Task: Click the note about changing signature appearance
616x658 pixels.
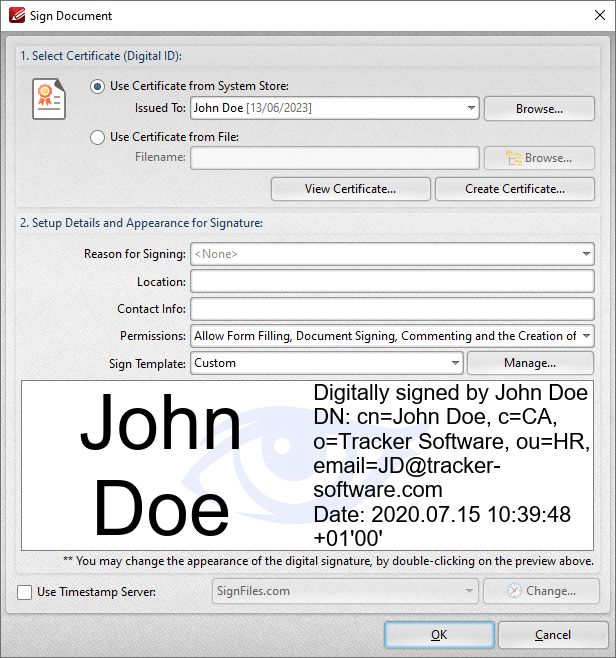Action: click(x=328, y=561)
